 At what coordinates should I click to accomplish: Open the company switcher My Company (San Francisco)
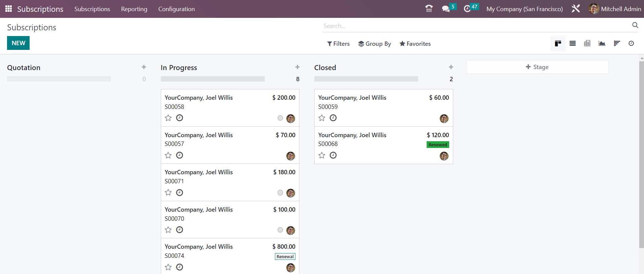525,9
